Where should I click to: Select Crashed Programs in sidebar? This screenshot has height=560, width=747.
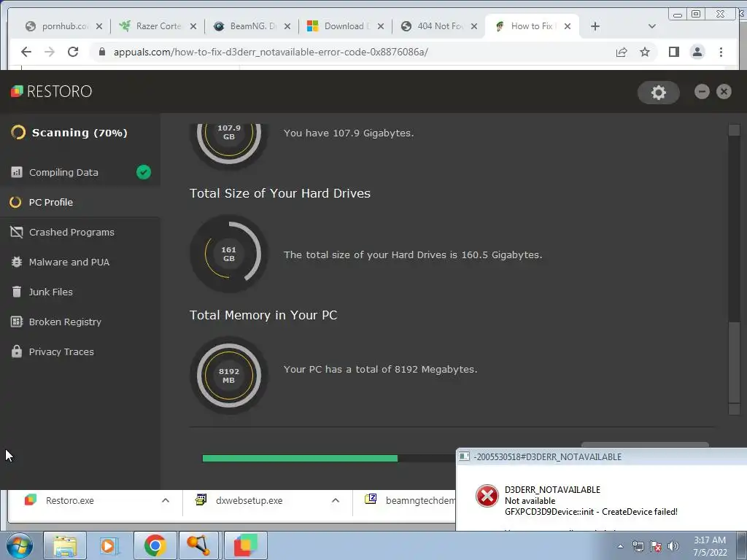pyautogui.click(x=80, y=233)
